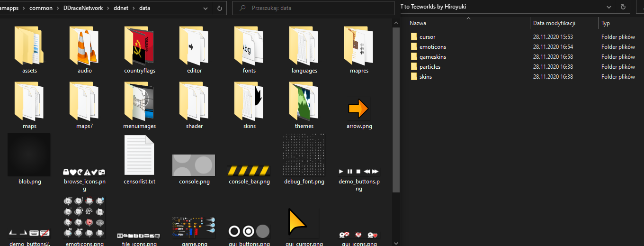Select the DDraceNetwork breadcrumb segment

tap(83, 8)
